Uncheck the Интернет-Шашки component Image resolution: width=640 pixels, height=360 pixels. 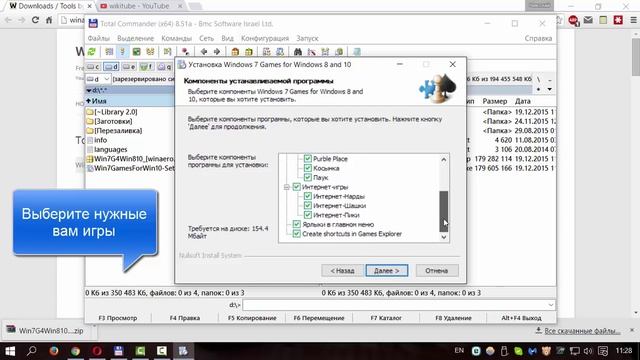coord(308,205)
